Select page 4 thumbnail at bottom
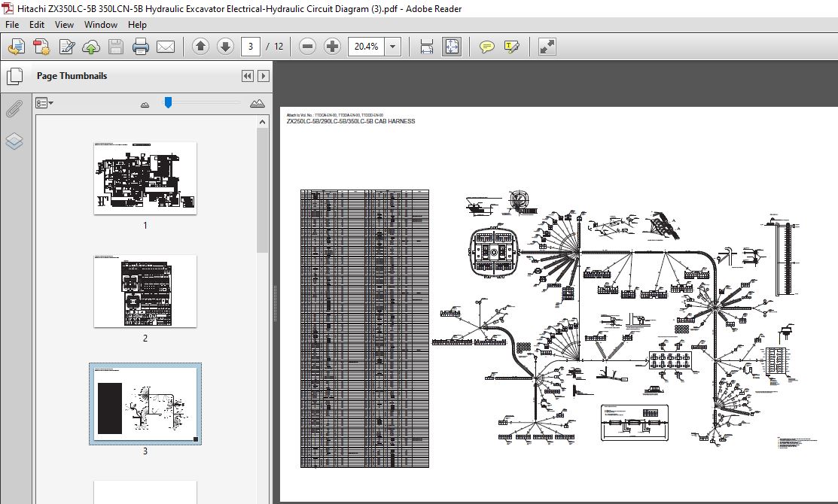Viewport: 838px width, 504px height. pos(145,492)
